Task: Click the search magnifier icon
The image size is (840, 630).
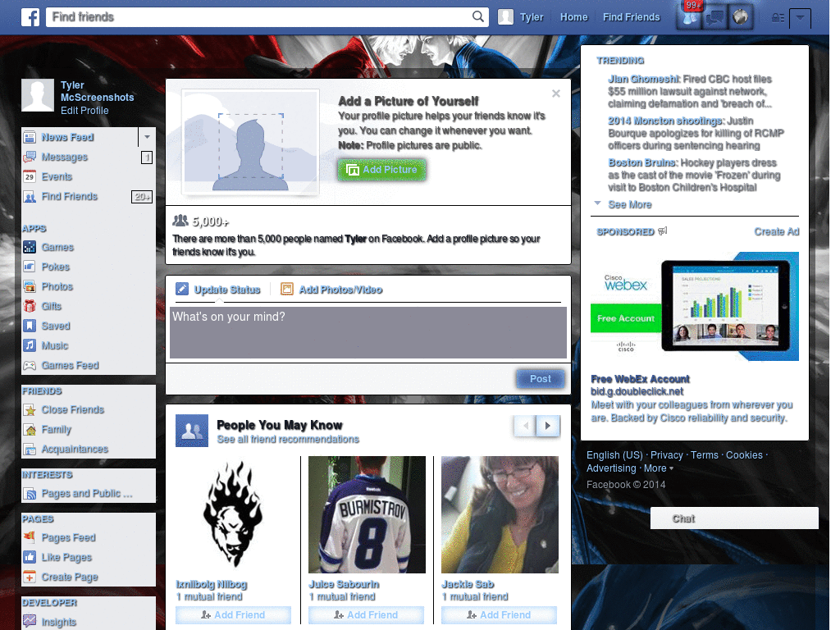Action: (478, 16)
